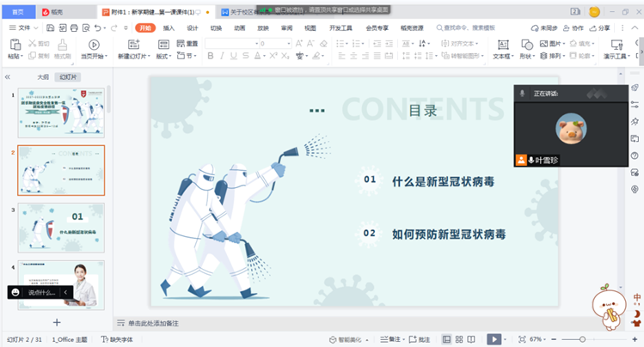The width and height of the screenshot is (644, 347).
Task: Toggle normal view button in status bar
Action: pyautogui.click(x=446, y=339)
